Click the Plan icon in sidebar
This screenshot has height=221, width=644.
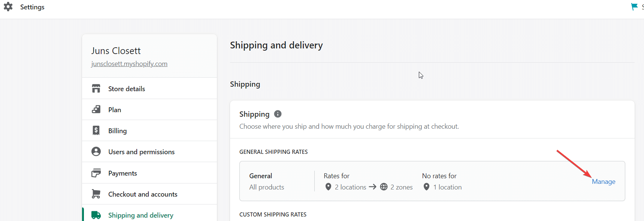click(96, 110)
